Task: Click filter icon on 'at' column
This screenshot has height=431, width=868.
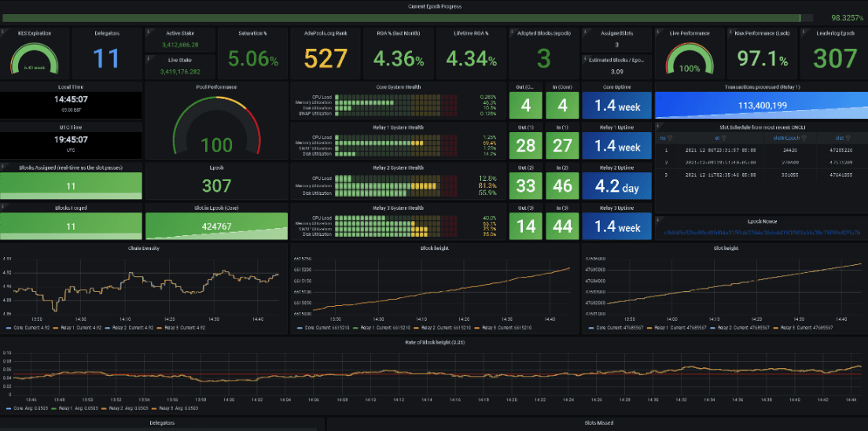Action: tap(723, 138)
